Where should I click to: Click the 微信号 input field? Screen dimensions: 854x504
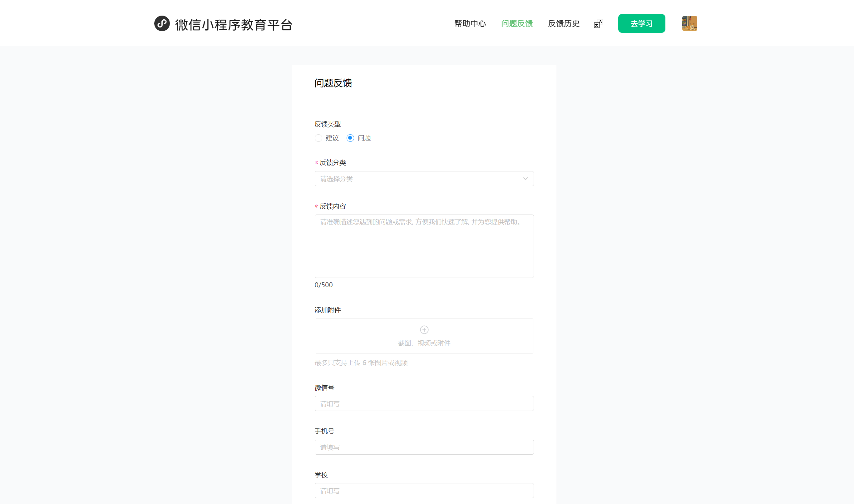click(424, 403)
